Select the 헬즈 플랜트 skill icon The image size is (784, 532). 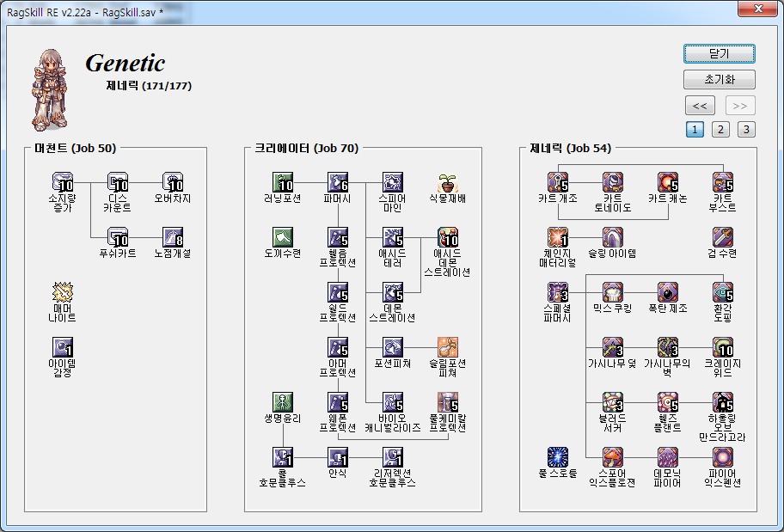[x=667, y=402]
